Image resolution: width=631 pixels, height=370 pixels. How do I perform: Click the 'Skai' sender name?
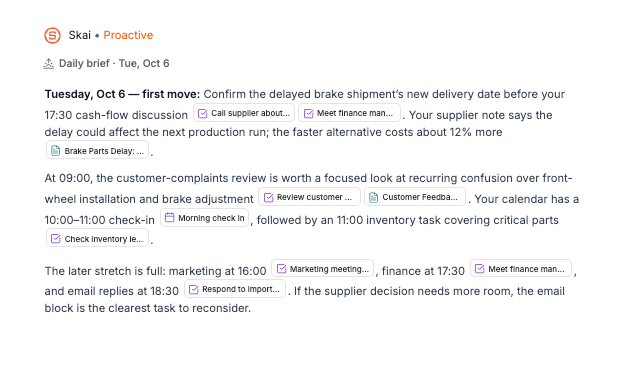tap(80, 35)
